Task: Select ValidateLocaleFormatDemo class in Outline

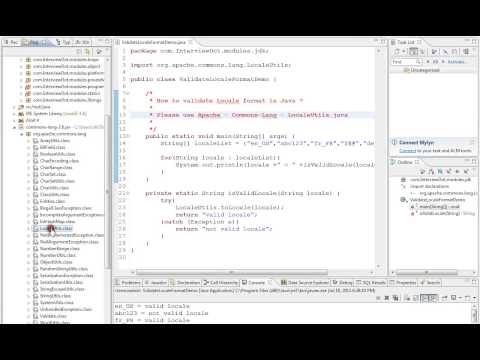Action: click(433, 200)
